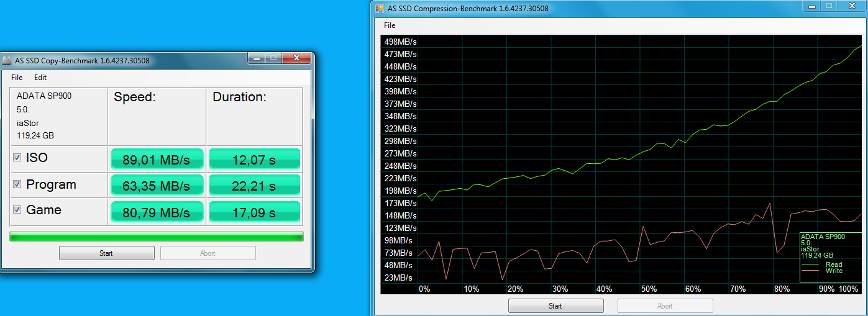Click the Read legend entry in graph

(x=834, y=264)
